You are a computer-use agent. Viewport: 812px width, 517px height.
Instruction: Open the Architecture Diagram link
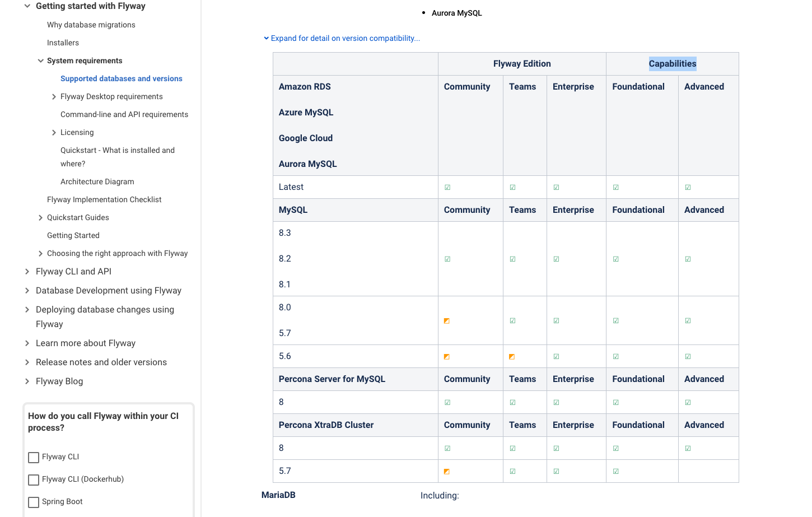point(97,182)
